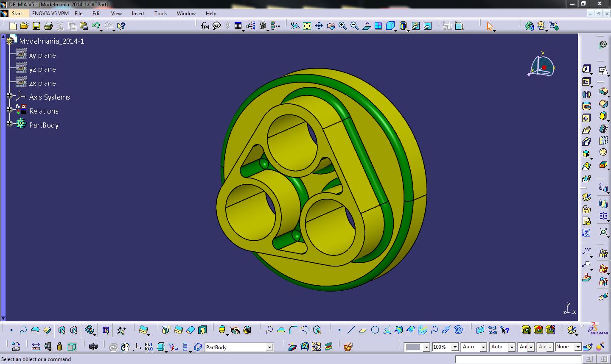The height and width of the screenshot is (364, 611).
Task: Open the Window menu
Action: coord(186,14)
